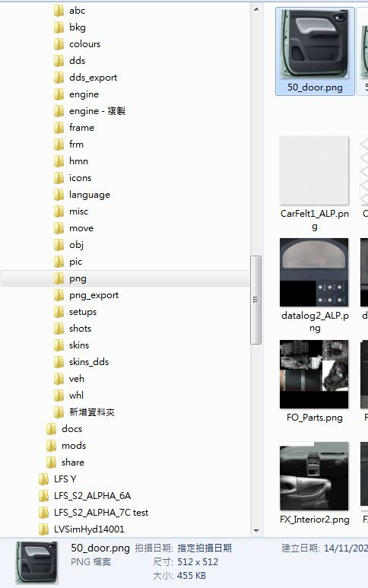
Task: Select the language folder icon
Action: click(x=59, y=195)
